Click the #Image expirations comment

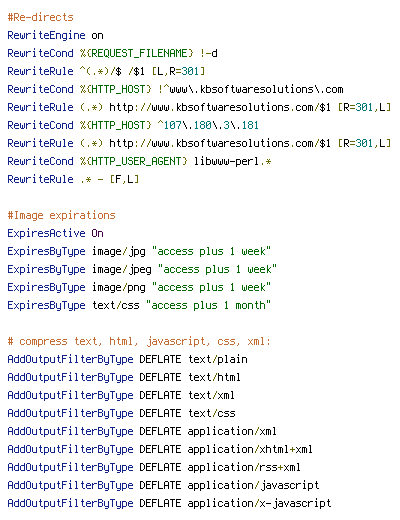tap(61, 215)
